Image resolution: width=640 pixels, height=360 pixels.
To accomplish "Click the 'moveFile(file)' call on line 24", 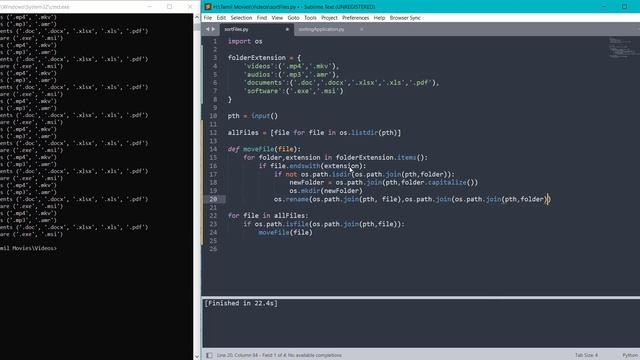I will coord(285,232).
